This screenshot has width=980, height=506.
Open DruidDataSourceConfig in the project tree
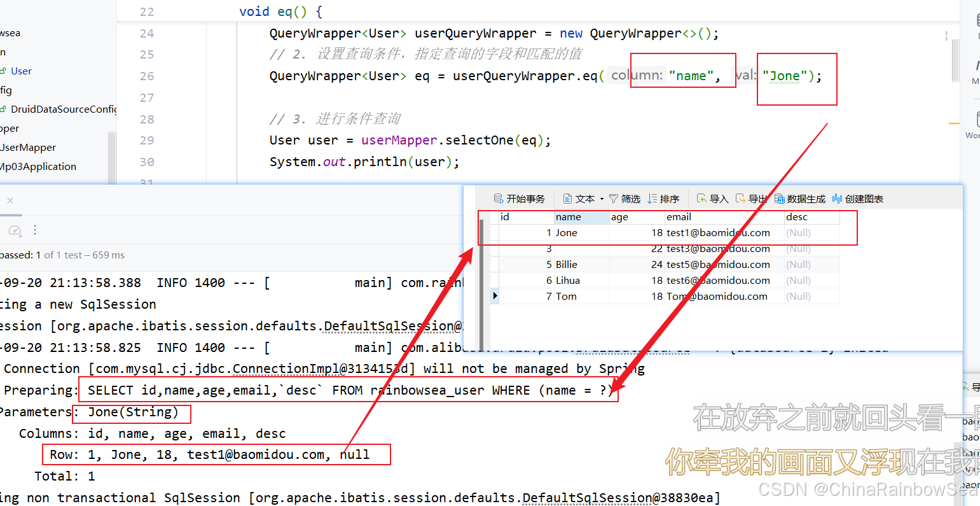coord(63,109)
